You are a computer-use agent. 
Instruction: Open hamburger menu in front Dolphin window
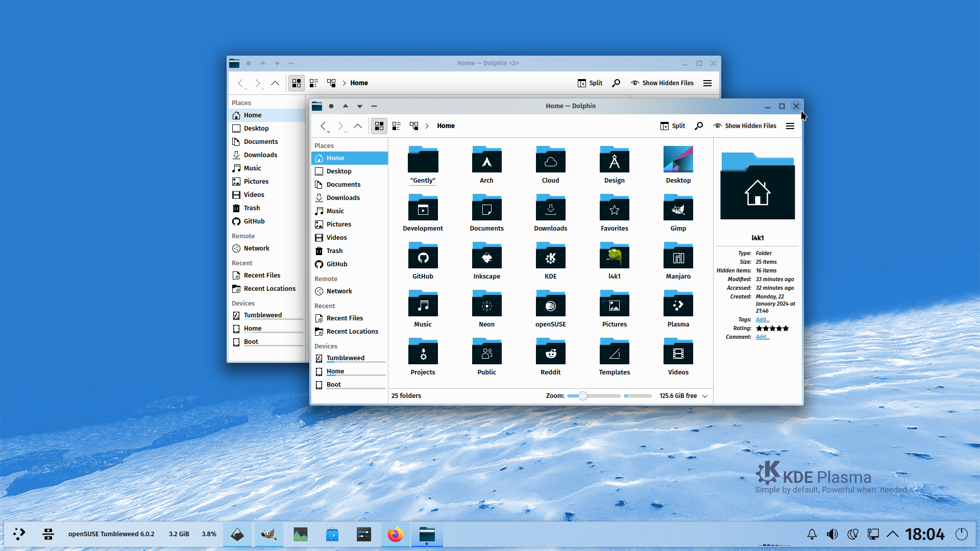click(x=790, y=126)
